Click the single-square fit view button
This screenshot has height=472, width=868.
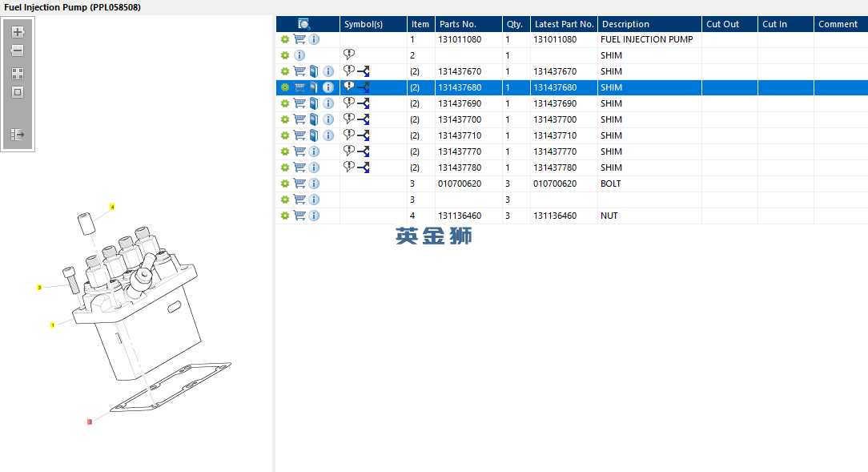[18, 92]
